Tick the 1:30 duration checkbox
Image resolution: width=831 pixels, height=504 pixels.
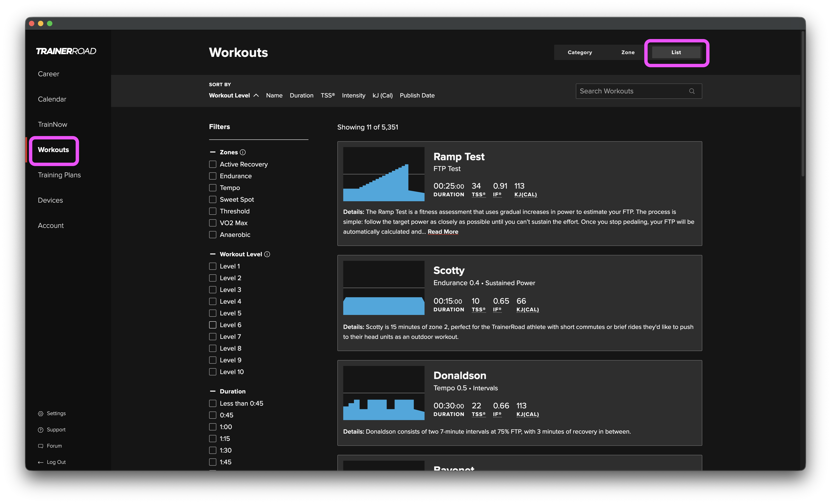(x=212, y=451)
